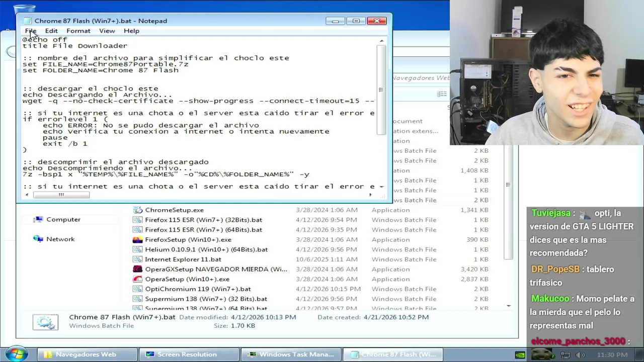This screenshot has width=644, height=362.
Task: Click batch file thumbnail in details pane
Action: 45,322
